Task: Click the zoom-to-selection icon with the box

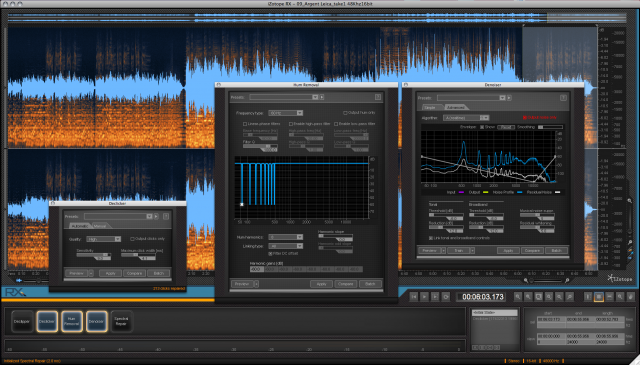Action: [539, 297]
